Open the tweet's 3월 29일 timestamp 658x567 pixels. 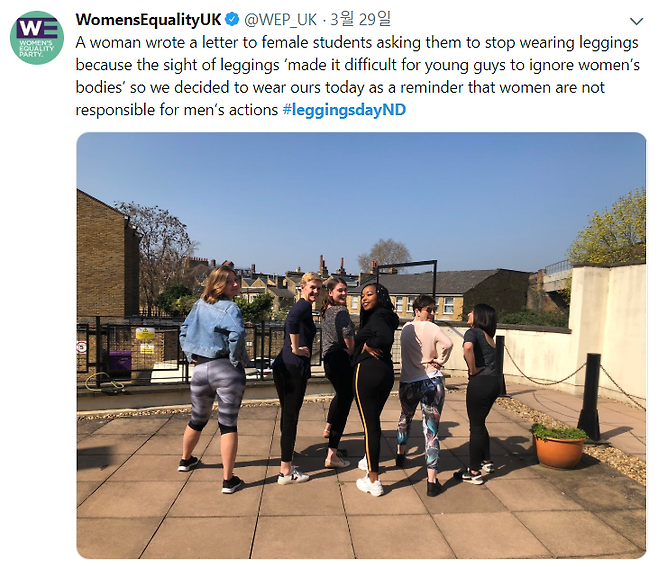pos(360,19)
